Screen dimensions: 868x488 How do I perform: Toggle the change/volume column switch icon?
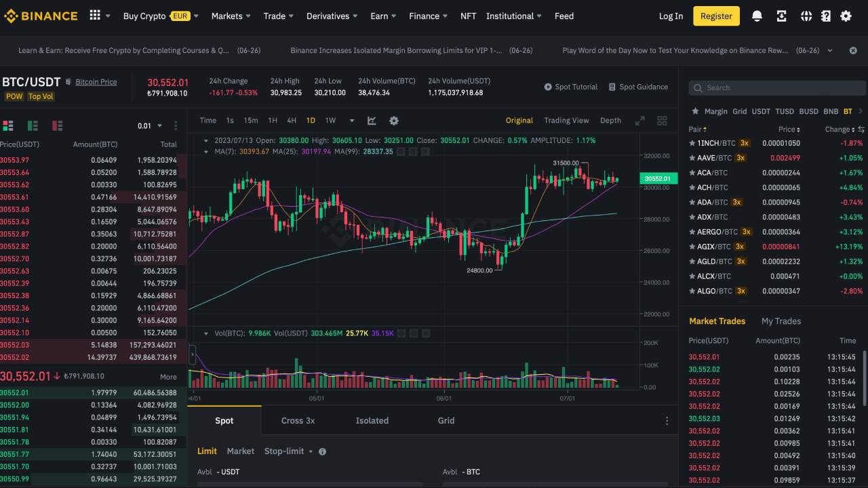[x=861, y=129]
